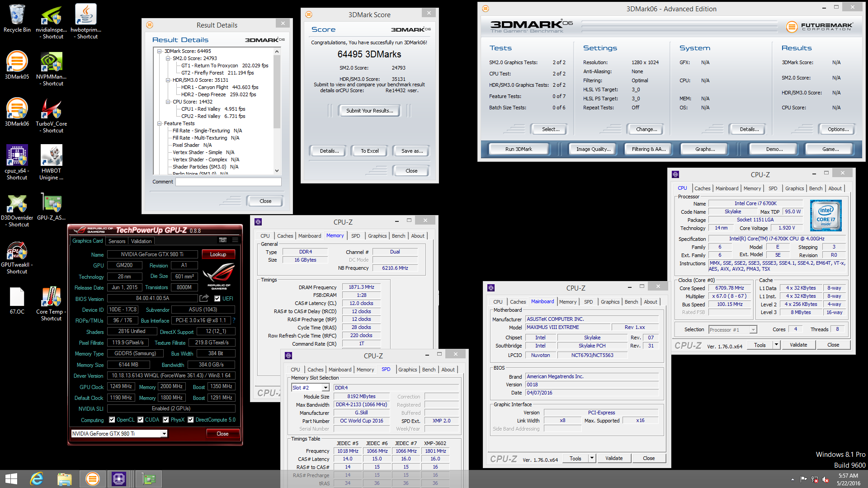Open the 3DMark06 desktop icon
This screenshot has height=488, width=868.
pos(17,112)
